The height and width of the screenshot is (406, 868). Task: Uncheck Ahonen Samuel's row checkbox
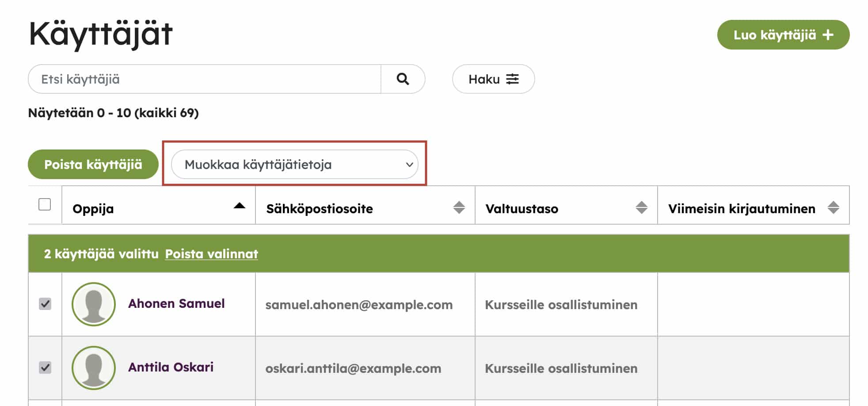tap(45, 304)
